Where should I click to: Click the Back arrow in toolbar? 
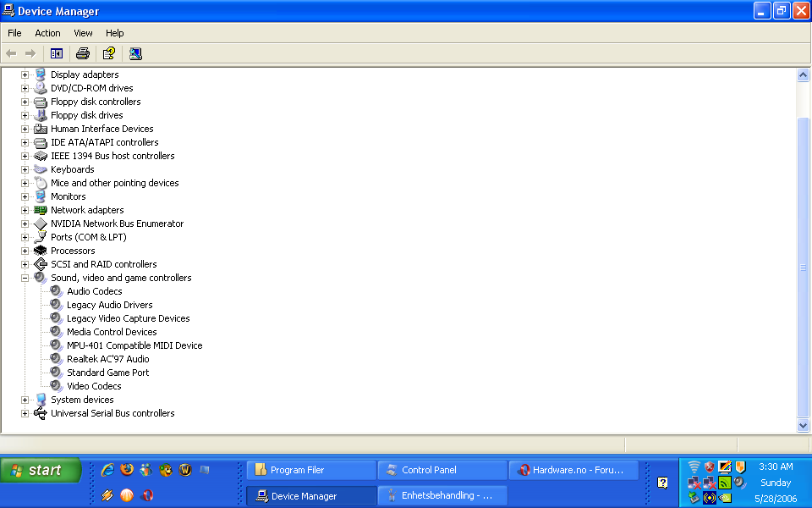pyautogui.click(x=11, y=53)
